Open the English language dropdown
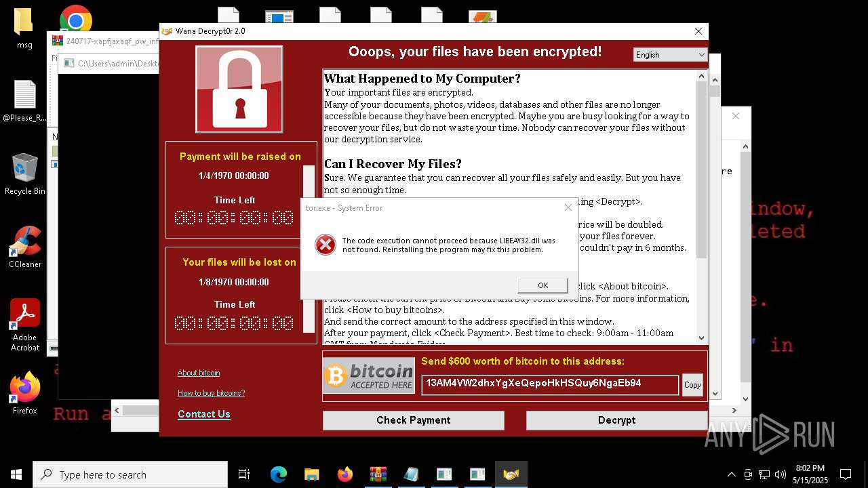Viewport: 868px width, 488px height. tap(670, 55)
